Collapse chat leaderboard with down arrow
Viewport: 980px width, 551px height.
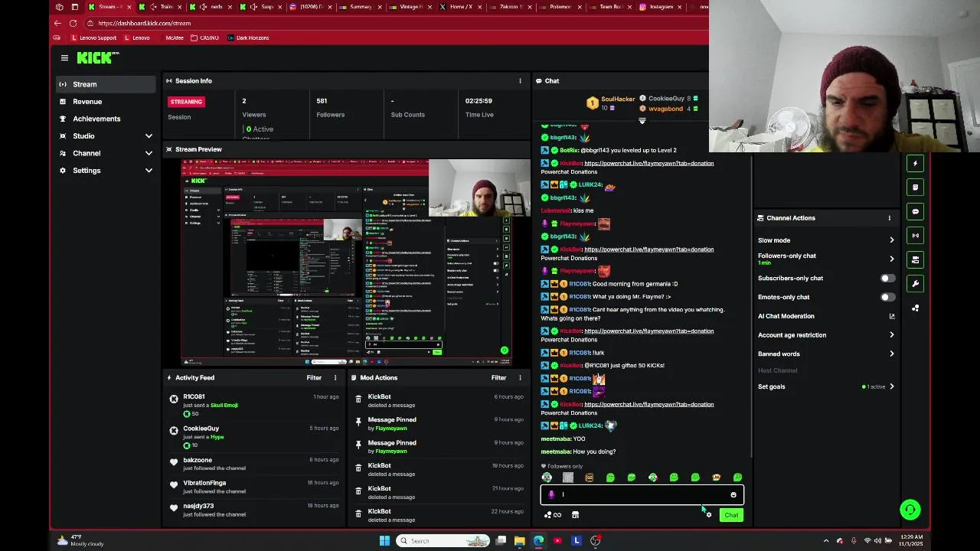pyautogui.click(x=642, y=121)
